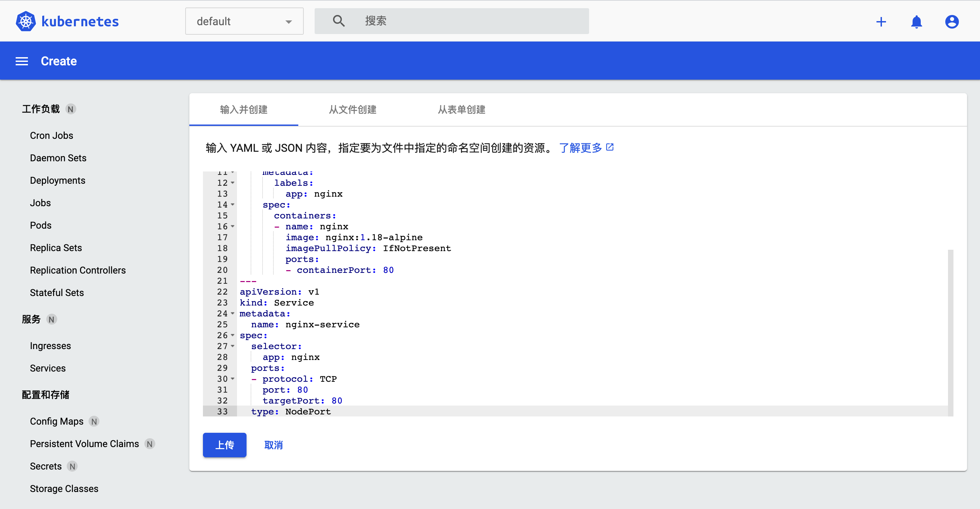Collapse the fold arrow at line 12

(x=233, y=183)
